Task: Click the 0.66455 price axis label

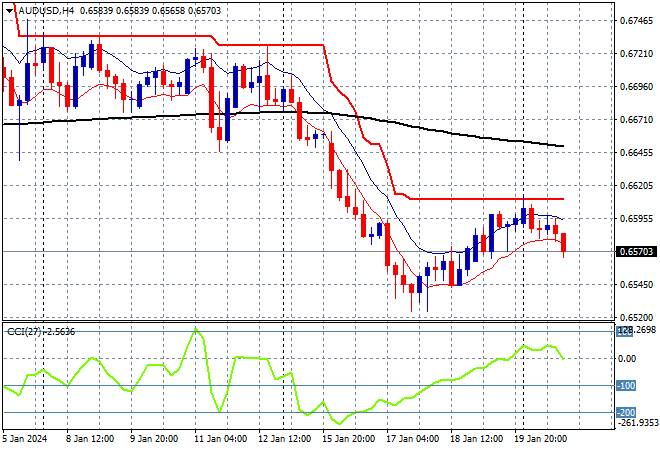Action: point(636,153)
